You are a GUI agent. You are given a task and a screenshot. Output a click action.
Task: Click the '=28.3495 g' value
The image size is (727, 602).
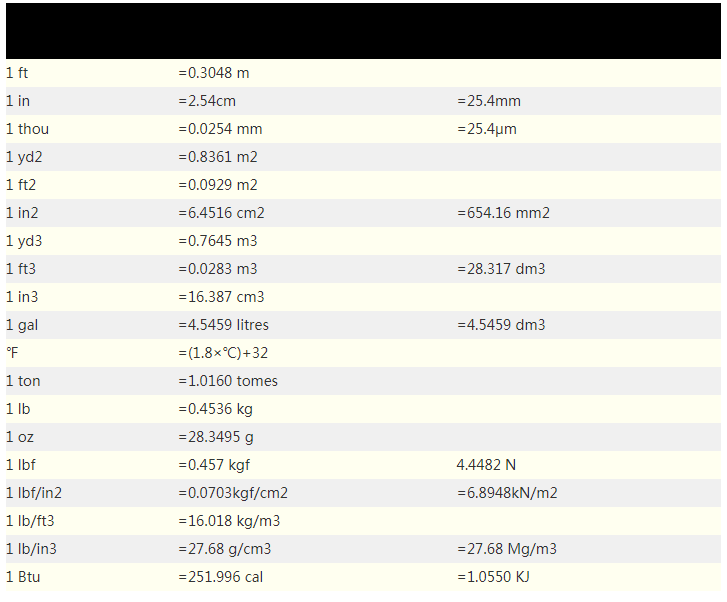(216, 437)
